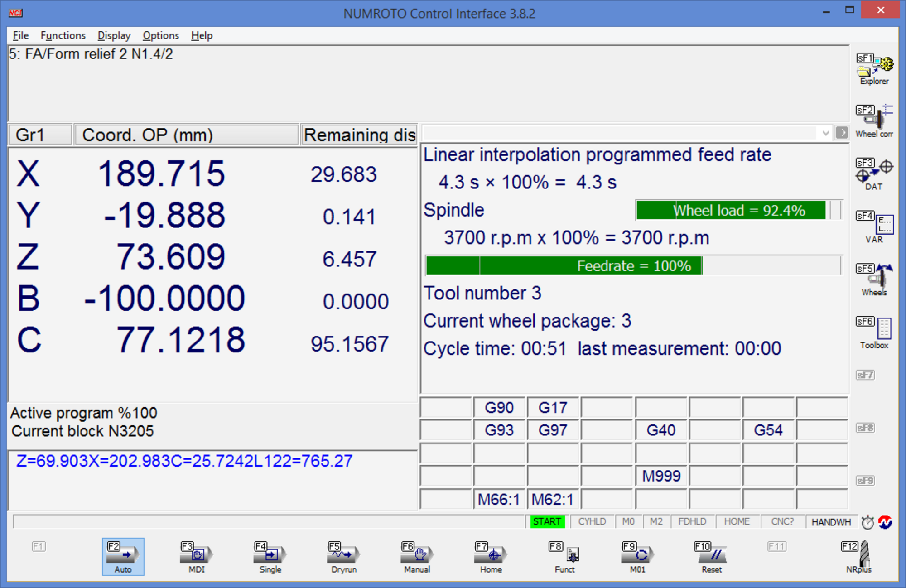Open the sF6 Toolbox icon
The width and height of the screenshot is (906, 588).
pos(874,333)
